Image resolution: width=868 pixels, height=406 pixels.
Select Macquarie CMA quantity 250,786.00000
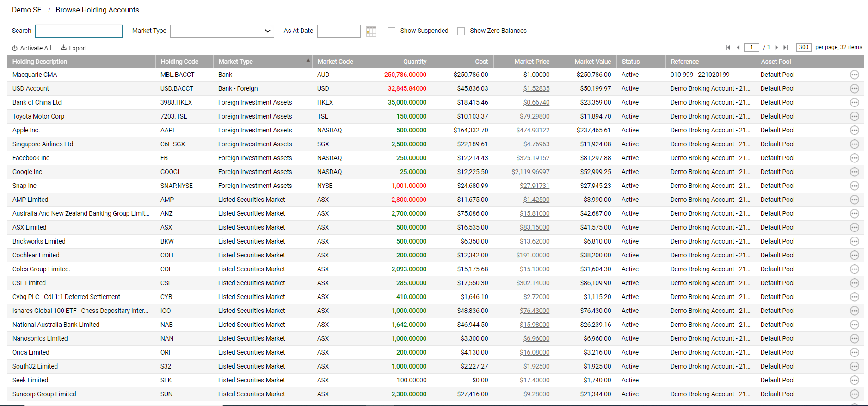click(406, 75)
